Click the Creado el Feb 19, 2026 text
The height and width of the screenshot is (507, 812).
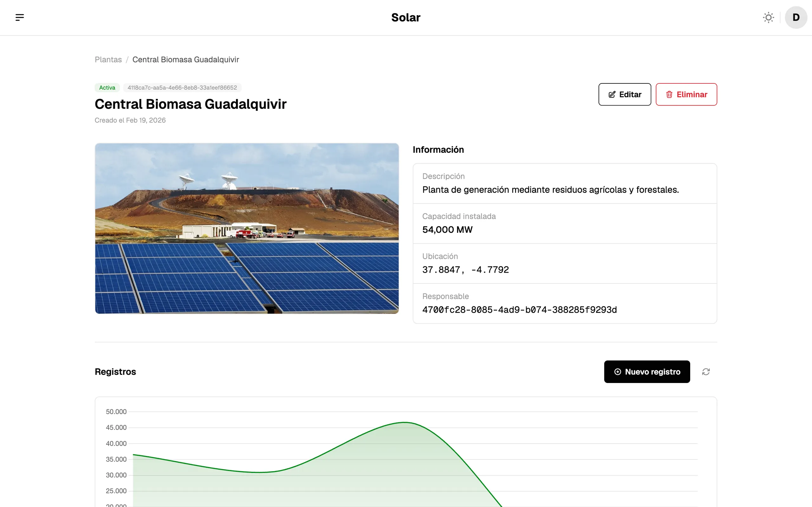pos(130,120)
